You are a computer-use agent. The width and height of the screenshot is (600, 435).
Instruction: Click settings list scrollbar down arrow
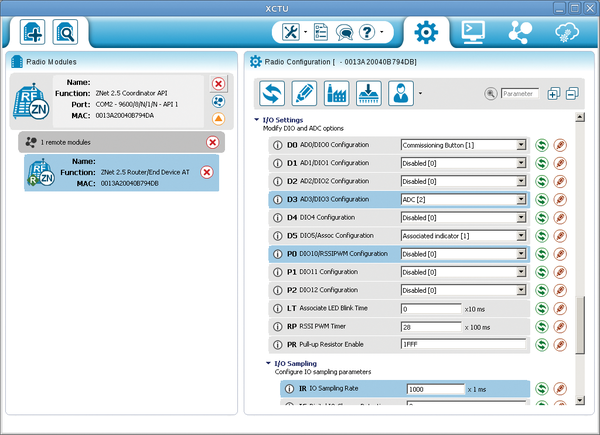pyautogui.click(x=580, y=400)
